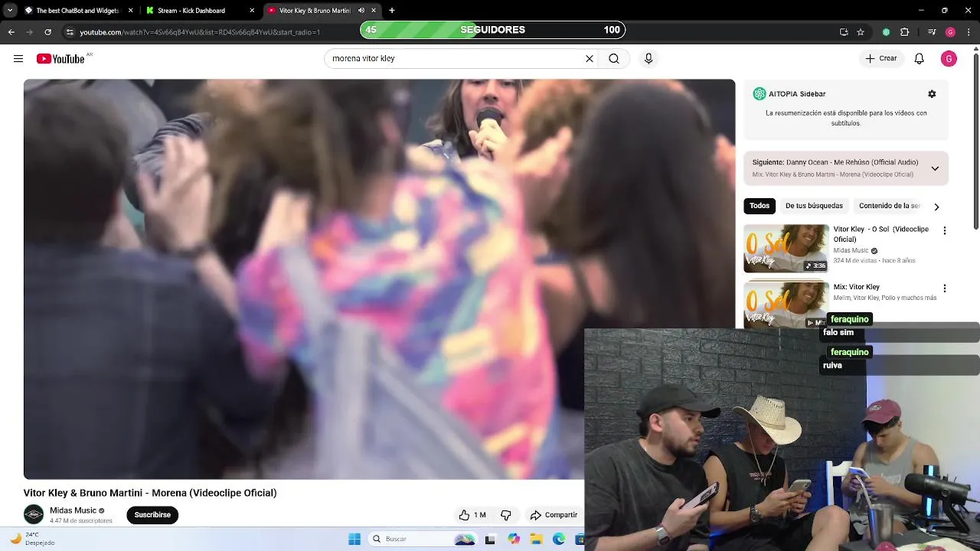The image size is (980, 551).
Task: Show more filter chips with arrow
Action: 936,207
